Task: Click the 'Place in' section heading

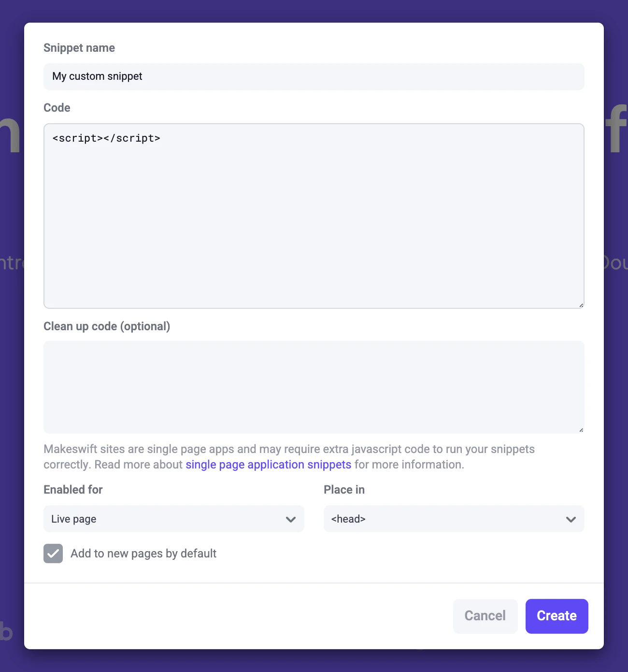Action: (344, 489)
